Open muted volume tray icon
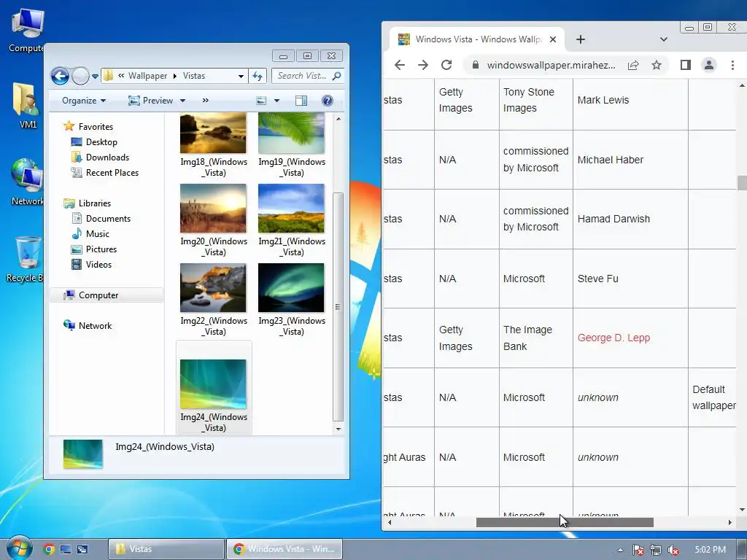 pyautogui.click(x=673, y=550)
